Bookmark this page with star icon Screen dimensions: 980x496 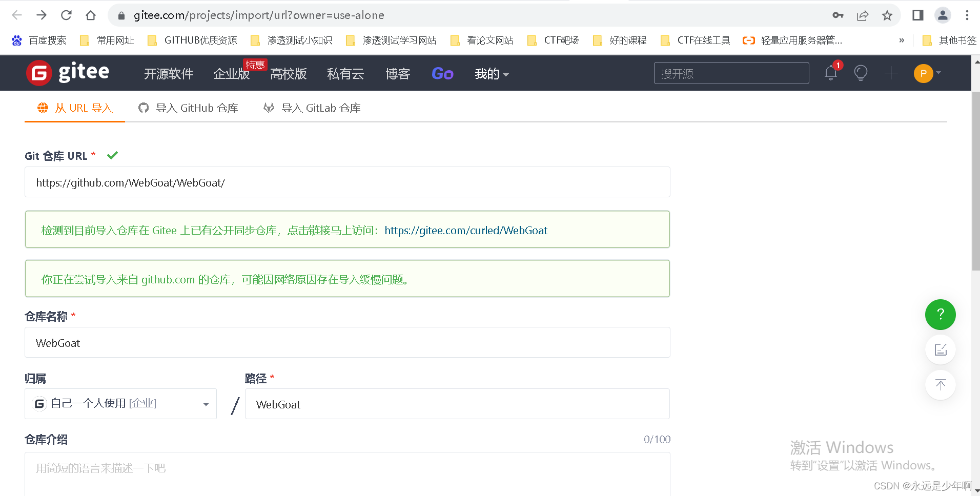click(887, 15)
